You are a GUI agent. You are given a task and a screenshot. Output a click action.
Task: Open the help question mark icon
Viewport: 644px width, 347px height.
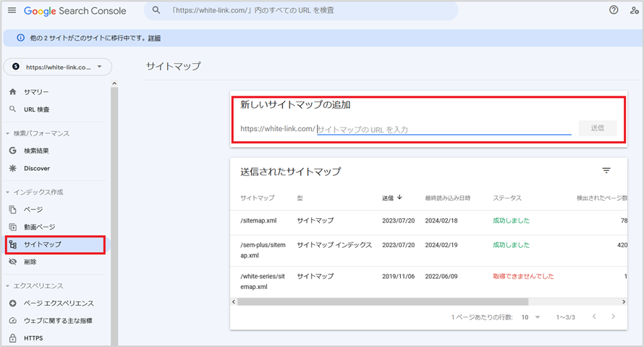[614, 10]
